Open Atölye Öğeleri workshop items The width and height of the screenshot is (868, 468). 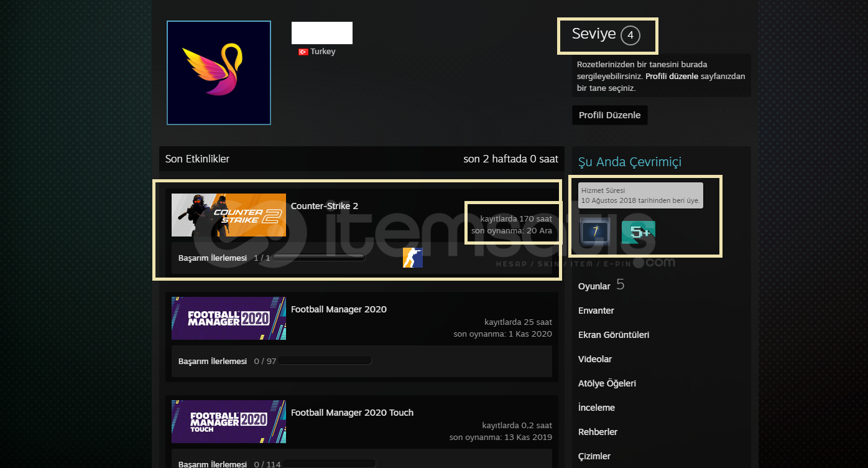[x=607, y=383]
